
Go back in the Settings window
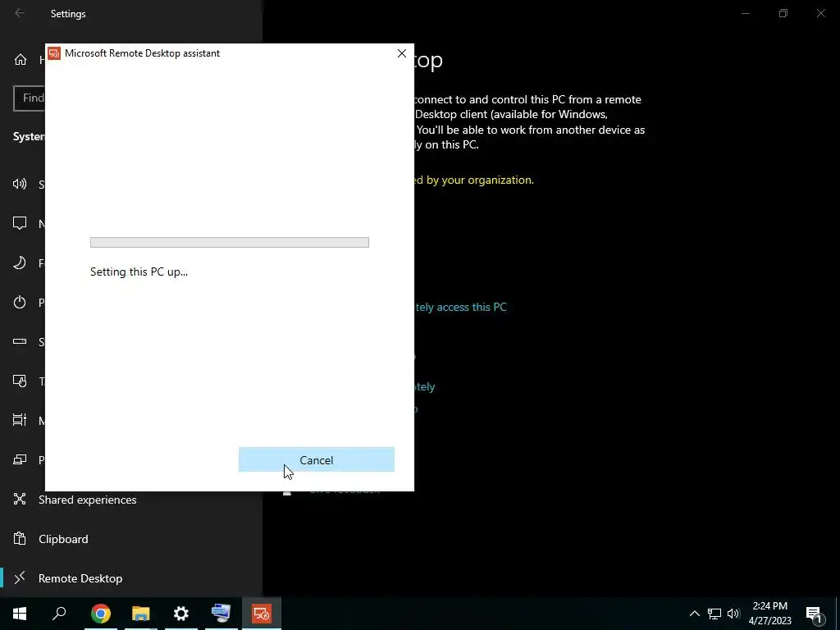click(x=20, y=13)
